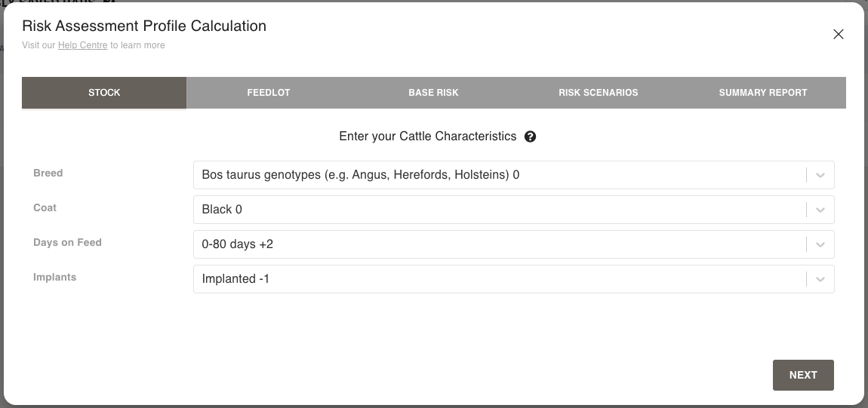This screenshot has height=408, width=868.
Task: Expand the Coat dropdown chevron
Action: click(x=820, y=210)
